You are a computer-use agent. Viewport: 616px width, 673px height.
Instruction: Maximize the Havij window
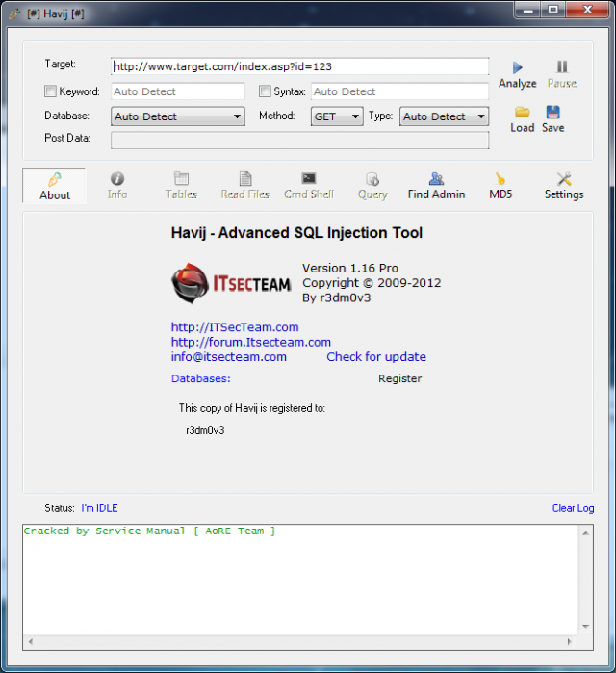point(552,10)
